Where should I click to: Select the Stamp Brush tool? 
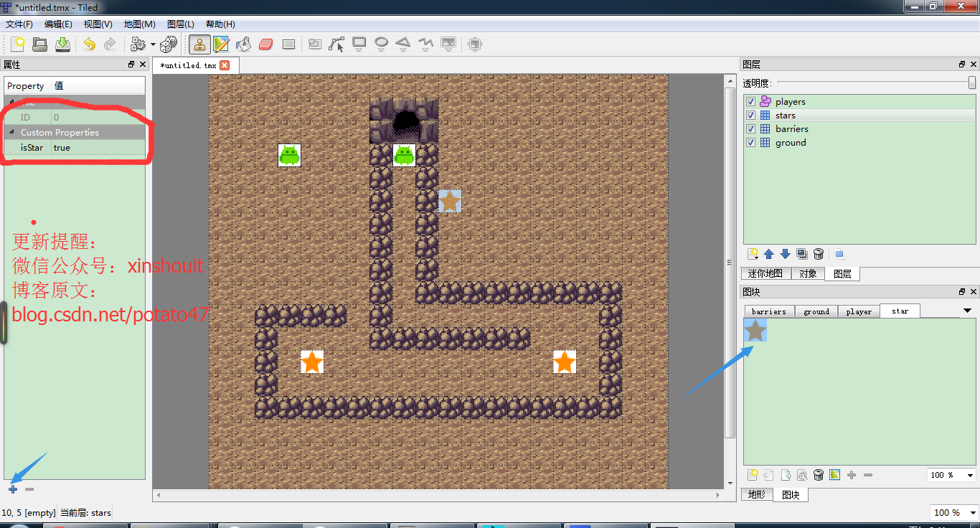(x=199, y=44)
